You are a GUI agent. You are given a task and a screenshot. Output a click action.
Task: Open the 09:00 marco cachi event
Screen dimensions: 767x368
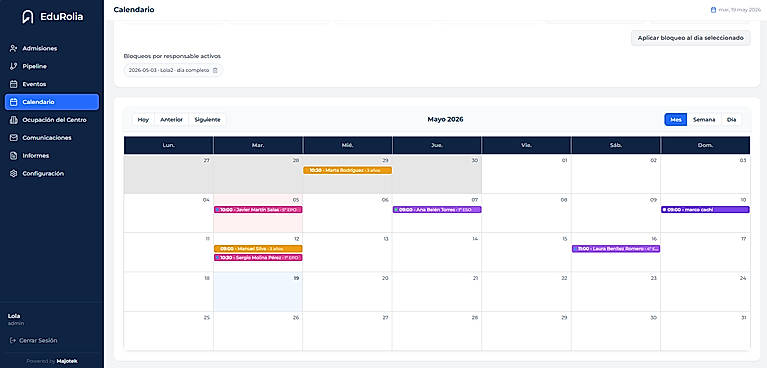pyautogui.click(x=705, y=209)
